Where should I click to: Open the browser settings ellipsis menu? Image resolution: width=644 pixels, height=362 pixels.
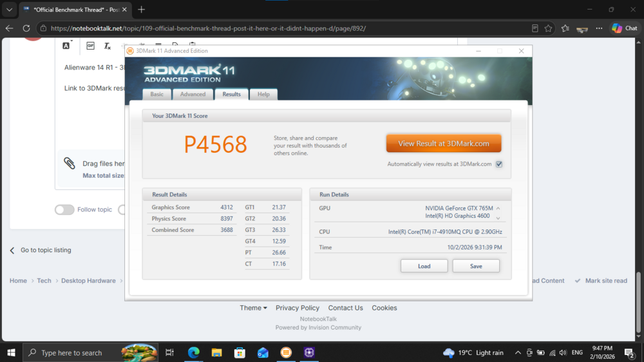[x=599, y=28]
